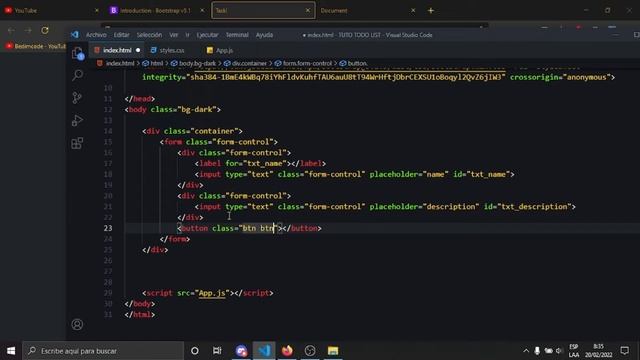Show hidden system tray icons
Screen dimensions: 640x360
[526, 351]
